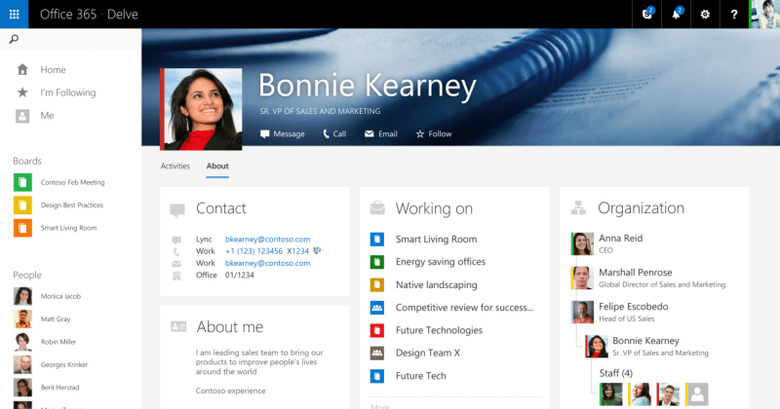The width and height of the screenshot is (780, 409).
Task: Click the Staff (4) label
Action: [x=616, y=373]
